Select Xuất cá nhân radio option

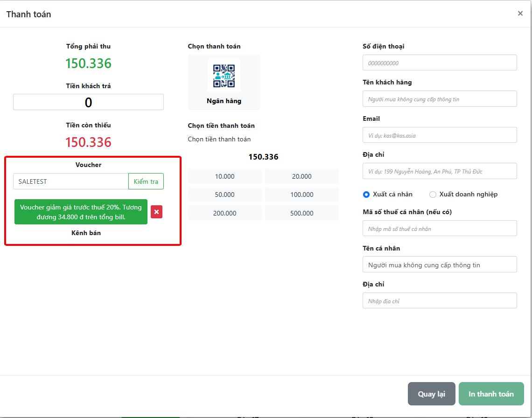click(x=366, y=194)
